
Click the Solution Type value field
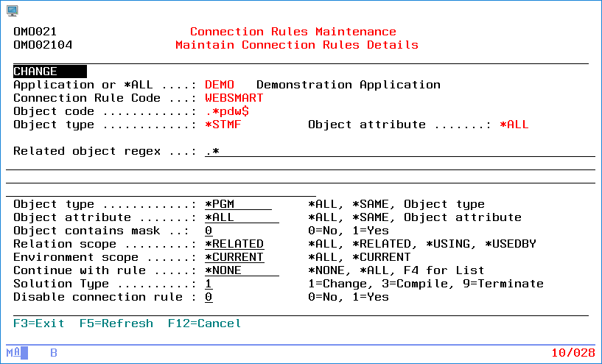point(209,284)
